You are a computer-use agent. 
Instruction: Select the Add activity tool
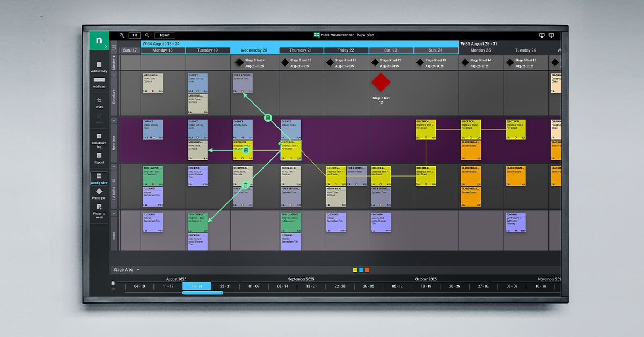(x=99, y=67)
